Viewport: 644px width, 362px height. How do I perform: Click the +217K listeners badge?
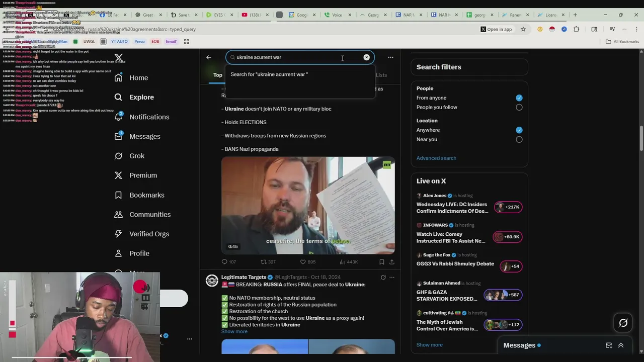[508, 207]
